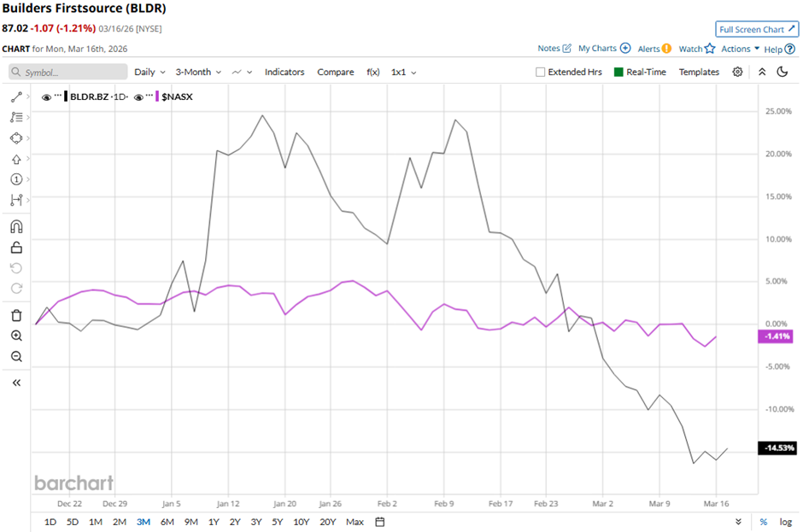Expand the trend line tool submenu arrow

click(27, 96)
